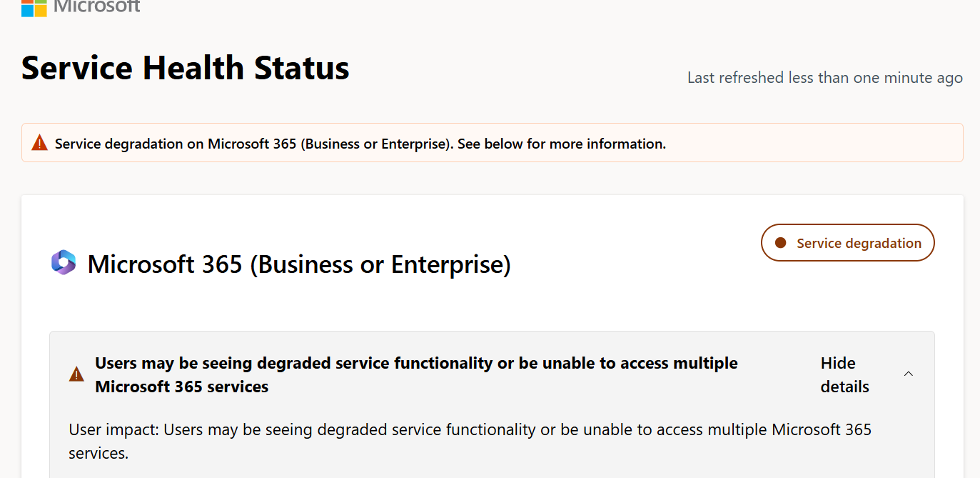Click the "User impact:" label text
The image size is (980, 478).
click(114, 429)
